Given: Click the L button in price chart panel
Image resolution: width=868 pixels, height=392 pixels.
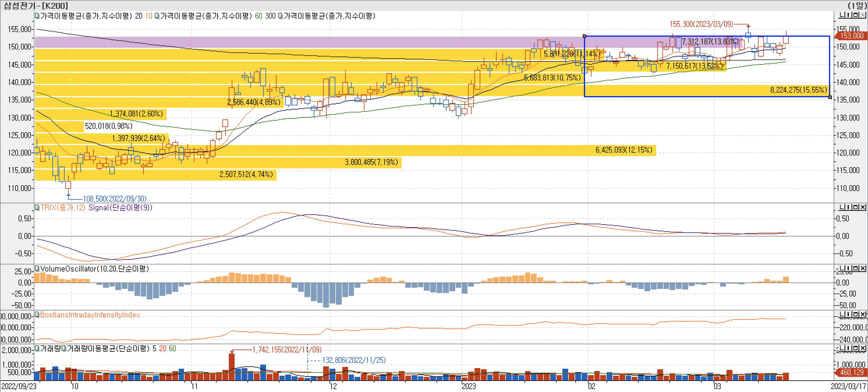Looking at the screenshot, I should tap(842, 15).
